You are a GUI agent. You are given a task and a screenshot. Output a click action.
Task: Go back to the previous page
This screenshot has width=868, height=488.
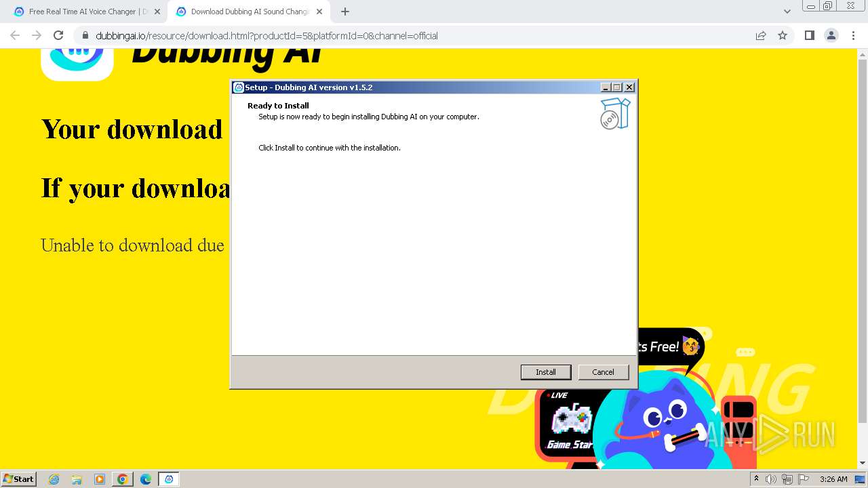click(x=15, y=35)
